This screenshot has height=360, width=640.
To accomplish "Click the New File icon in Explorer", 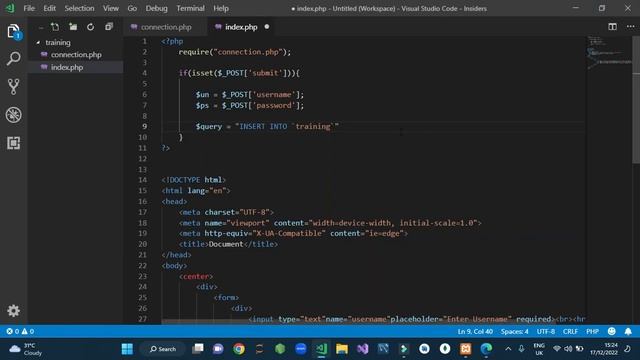I will pyautogui.click(x=55, y=27).
